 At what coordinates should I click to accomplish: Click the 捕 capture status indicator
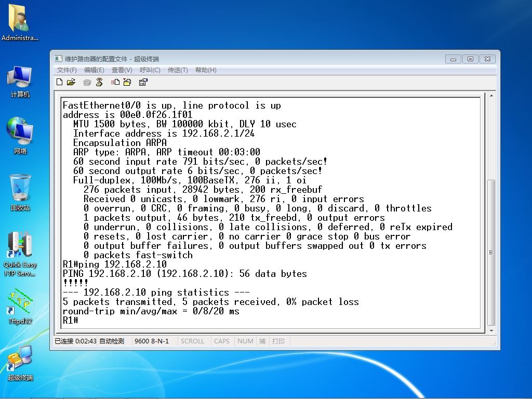pos(262,341)
